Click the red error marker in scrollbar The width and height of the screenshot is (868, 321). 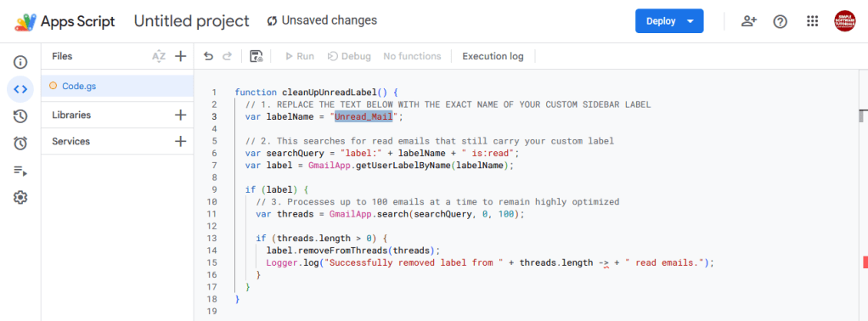click(x=865, y=262)
